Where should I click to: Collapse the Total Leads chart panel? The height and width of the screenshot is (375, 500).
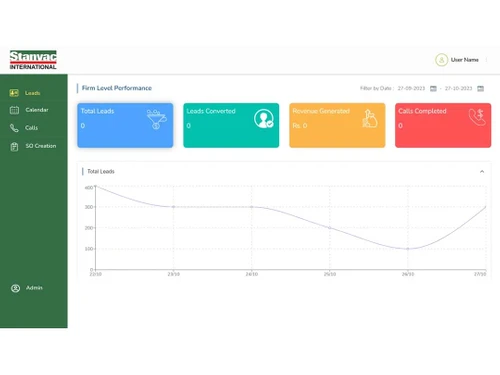point(482,171)
